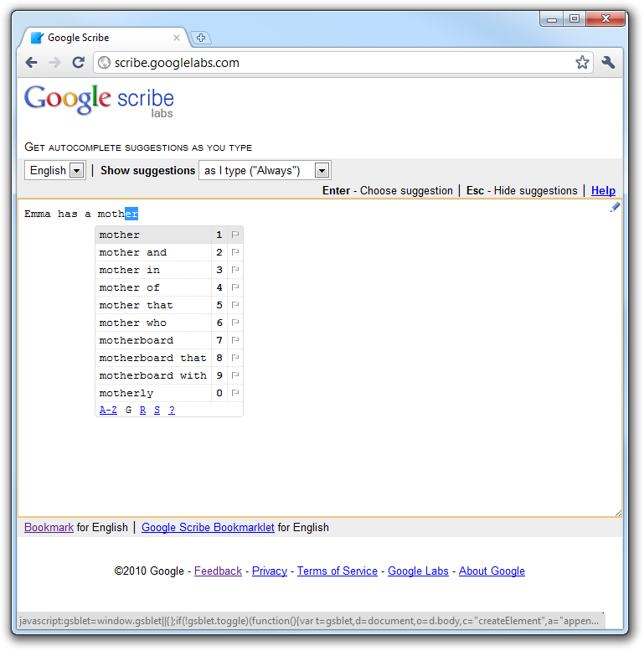Image resolution: width=644 pixels, height=651 pixels.
Task: Open a new tab with the plus button
Action: [201, 38]
